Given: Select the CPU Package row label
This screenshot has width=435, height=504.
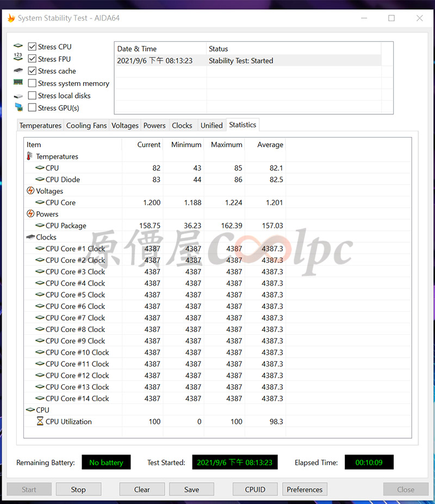Looking at the screenshot, I should [x=66, y=226].
